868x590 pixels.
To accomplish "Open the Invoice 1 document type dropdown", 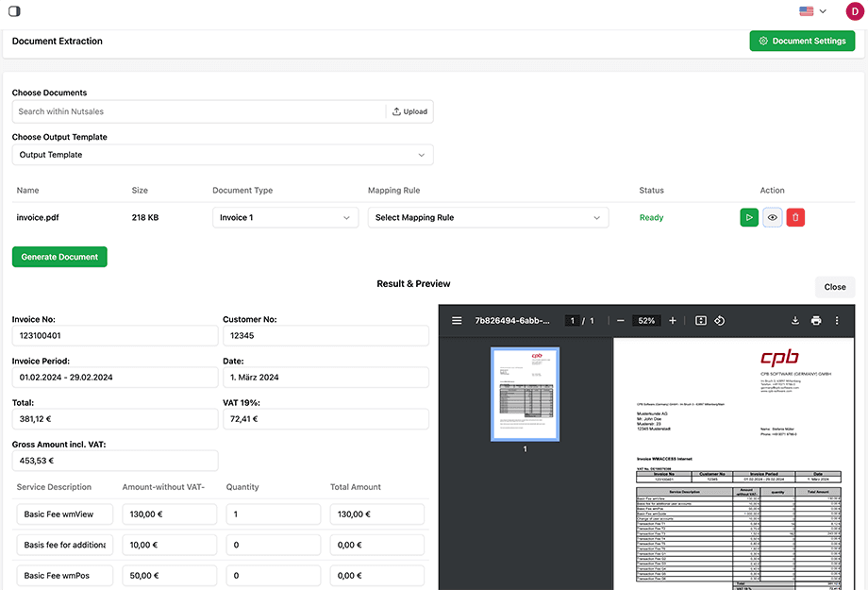I will [x=285, y=218].
